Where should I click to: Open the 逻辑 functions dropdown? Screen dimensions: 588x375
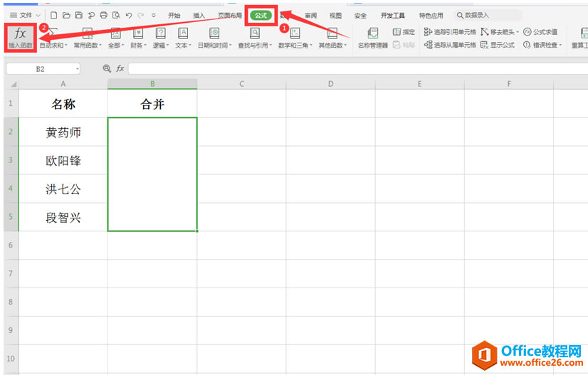click(160, 38)
